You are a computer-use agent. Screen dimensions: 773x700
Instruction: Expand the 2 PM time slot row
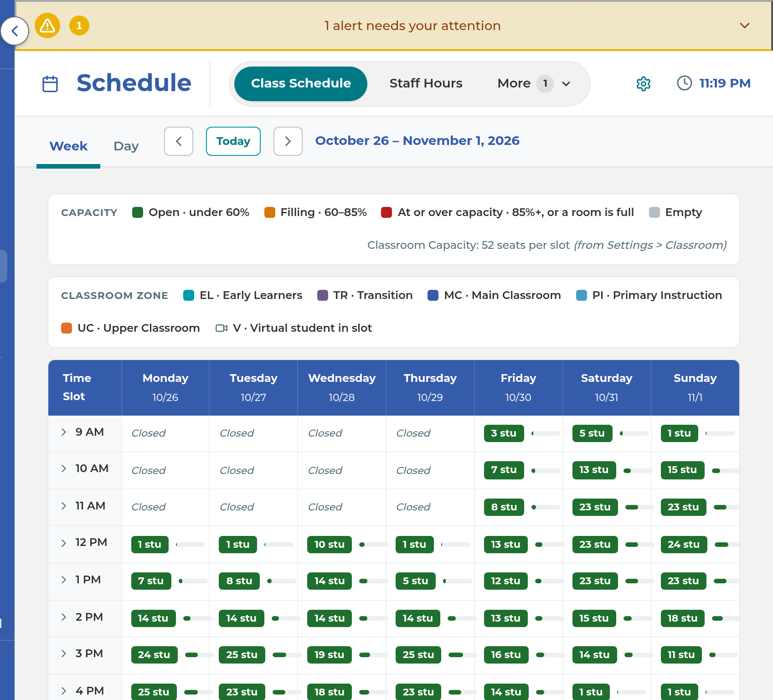pos(64,617)
